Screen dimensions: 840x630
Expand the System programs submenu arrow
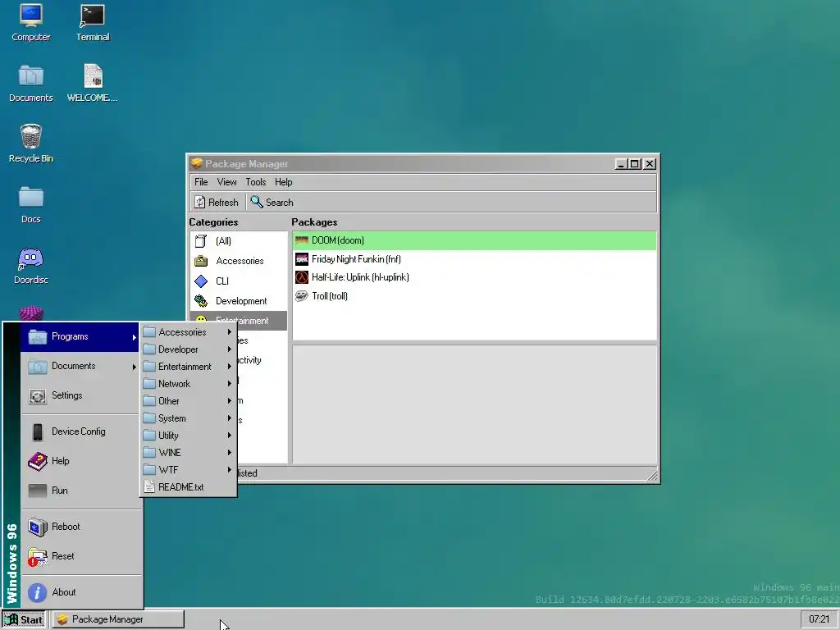pos(230,418)
